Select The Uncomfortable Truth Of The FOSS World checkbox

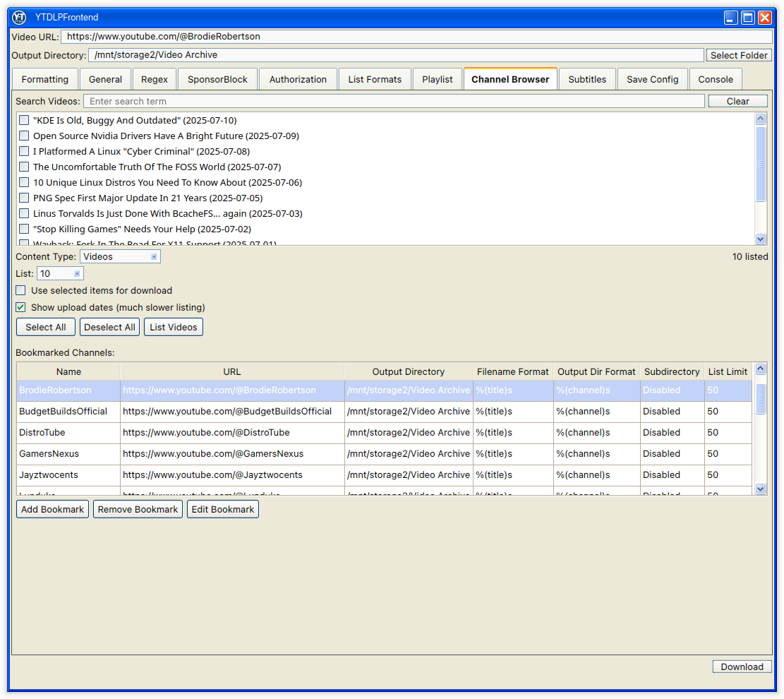(x=24, y=167)
